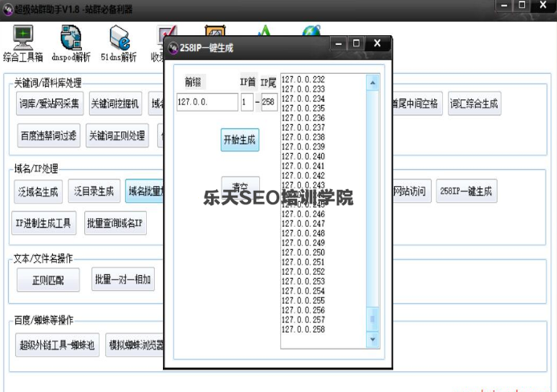Viewport: 557px width, 392px height.
Task: Minimize the 258IP一键生成 dialog
Action: click(x=339, y=43)
